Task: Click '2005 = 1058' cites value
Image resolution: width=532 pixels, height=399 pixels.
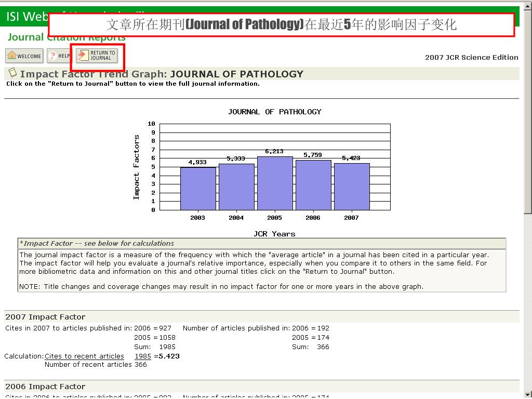Action: point(155,338)
